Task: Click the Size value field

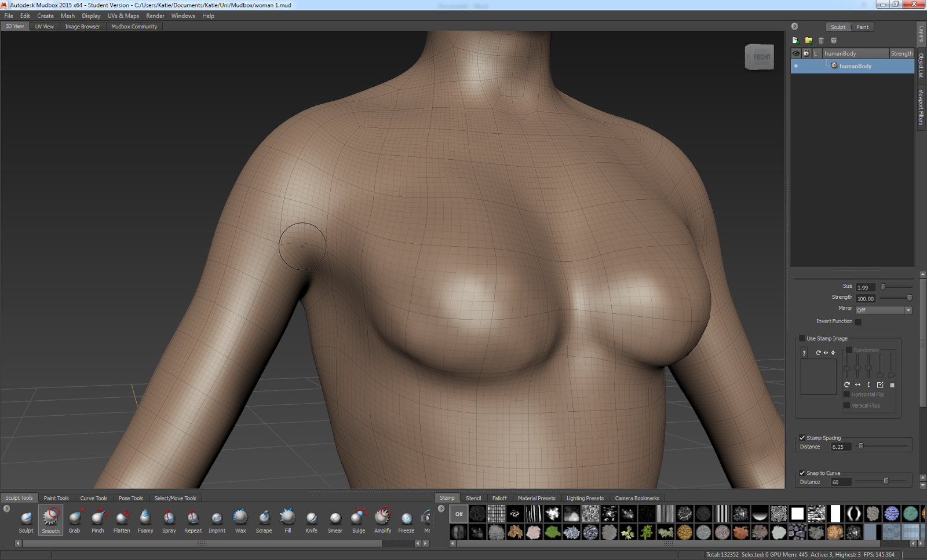Action: coord(866,287)
